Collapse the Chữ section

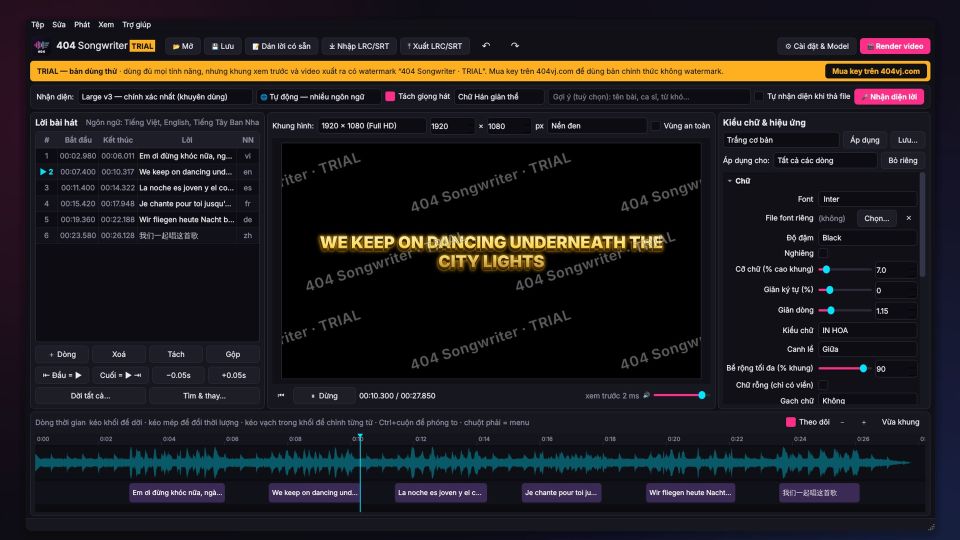(730, 181)
